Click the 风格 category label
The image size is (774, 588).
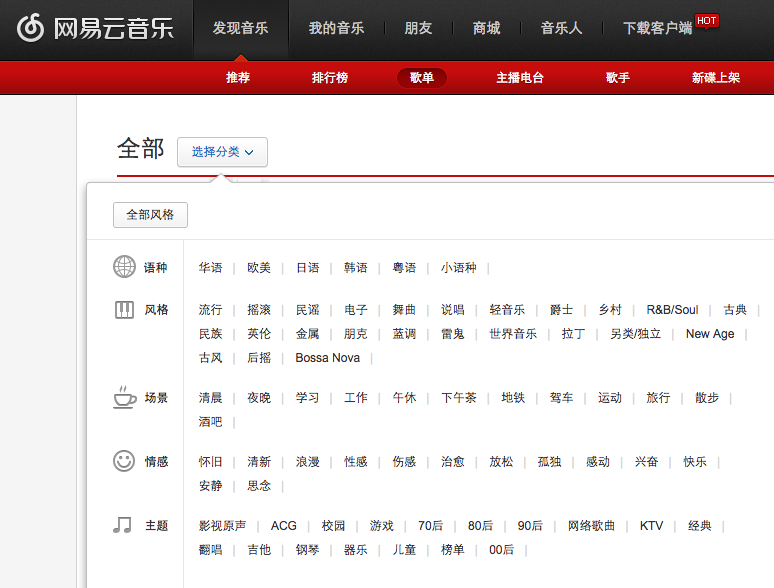click(x=156, y=310)
